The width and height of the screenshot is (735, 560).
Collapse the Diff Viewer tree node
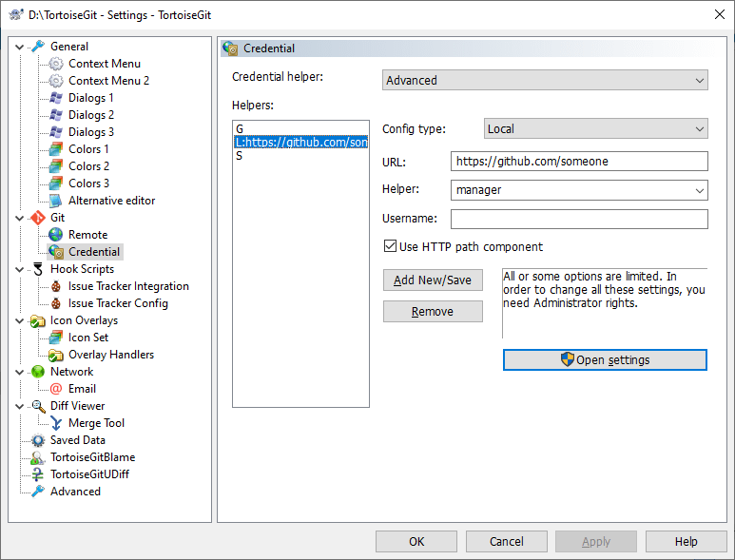(20, 406)
